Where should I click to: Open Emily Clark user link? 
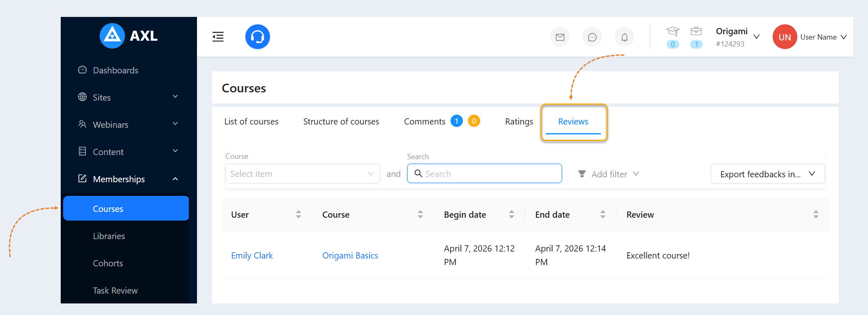coord(252,256)
